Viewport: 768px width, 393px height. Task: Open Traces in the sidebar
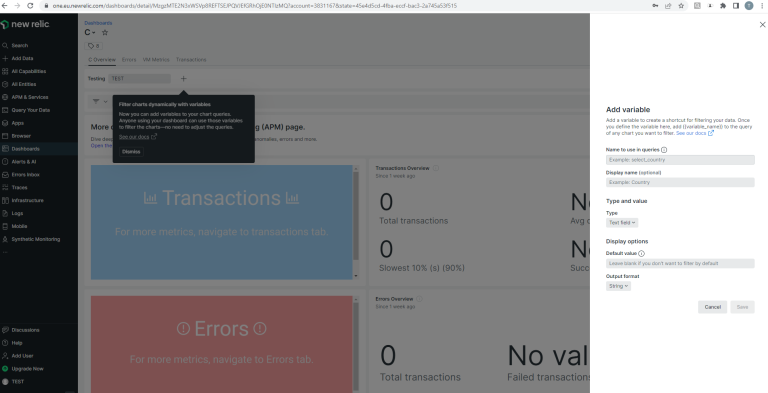tap(15, 187)
